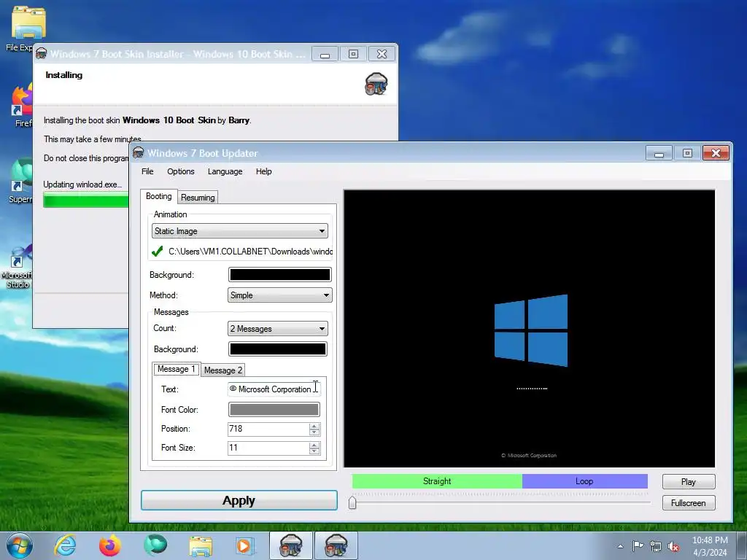
Task: Maximize the Boot Skin Installer window
Action: [353, 54]
